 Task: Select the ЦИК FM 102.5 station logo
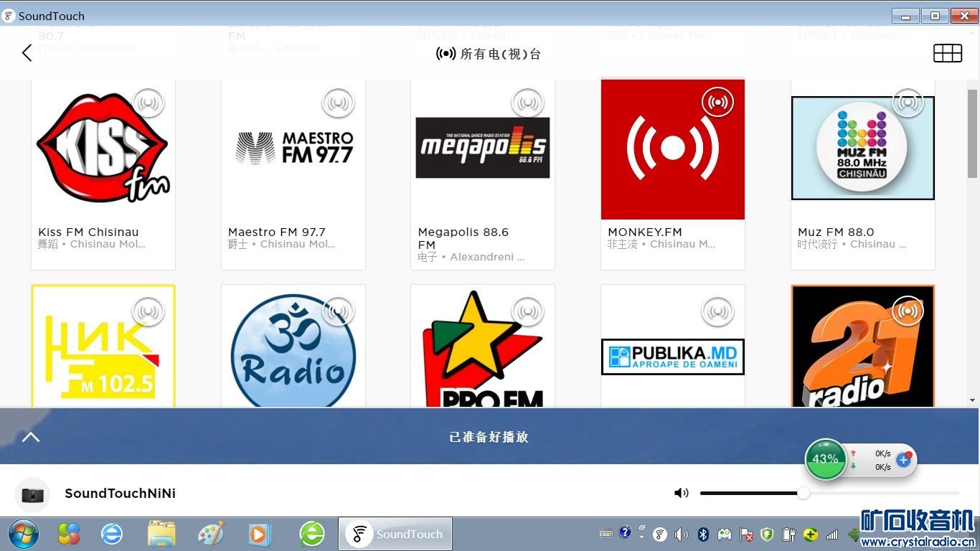point(103,346)
